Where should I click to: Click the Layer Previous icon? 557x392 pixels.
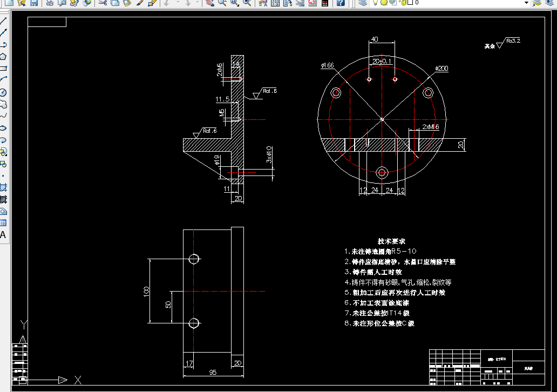pos(549,3)
